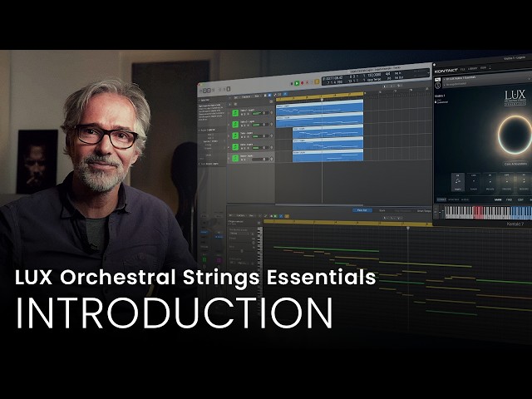Switch to the Smart Tempo tab
This screenshot has width=532, height=399.
point(424,211)
